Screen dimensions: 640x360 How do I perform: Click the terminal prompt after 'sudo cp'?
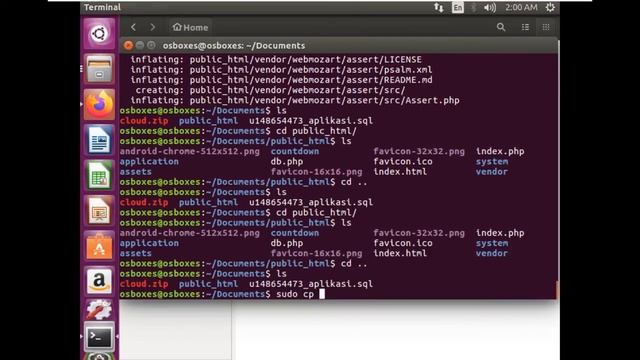(x=322, y=294)
